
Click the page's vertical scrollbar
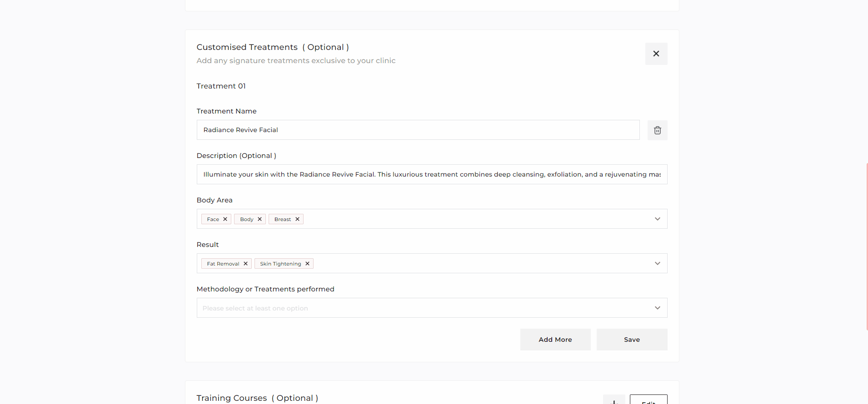pyautogui.click(x=867, y=245)
